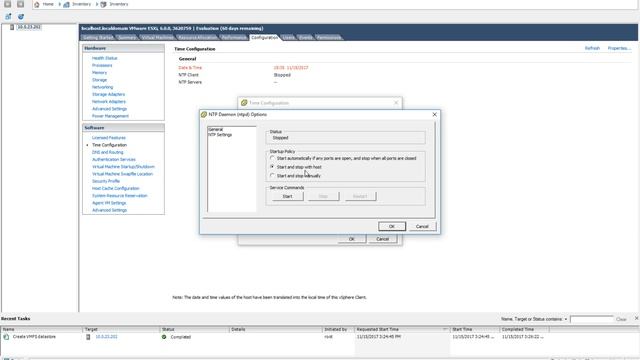The width and height of the screenshot is (640, 360).
Task: Open Networking under Hardware
Action: click(102, 87)
